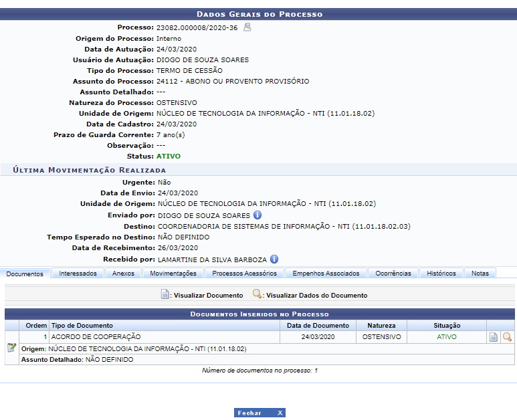Open the Ocorrências tab

(x=393, y=274)
